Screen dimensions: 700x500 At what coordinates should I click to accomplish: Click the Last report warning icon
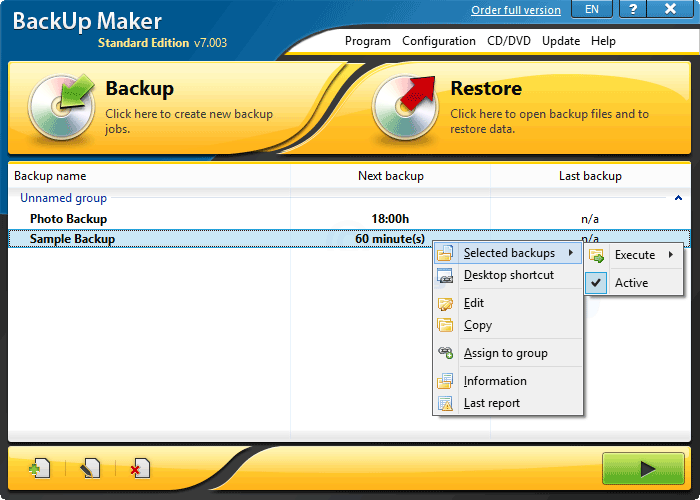(x=446, y=404)
